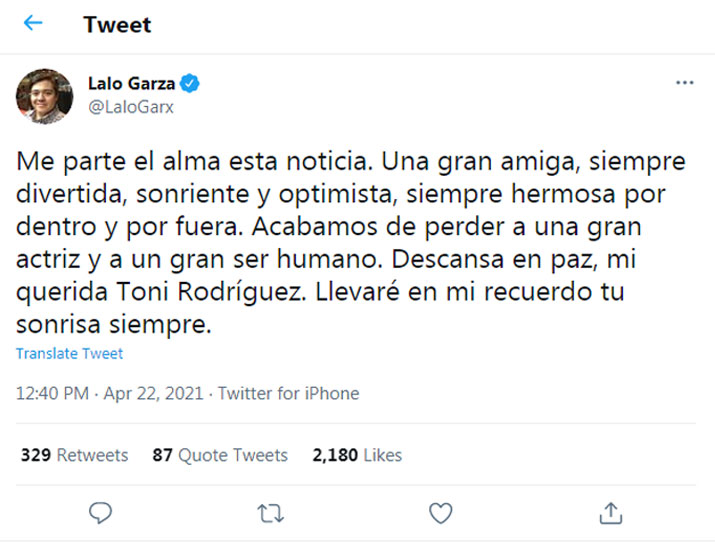
Task: Click the back arrow icon
Action: pos(33,24)
